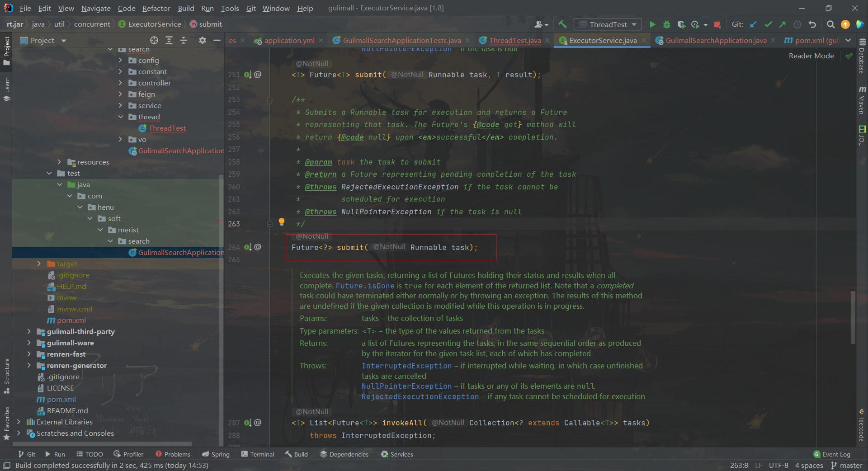The image size is (868, 471).
Task: Expand the target folder
Action: [39, 264]
